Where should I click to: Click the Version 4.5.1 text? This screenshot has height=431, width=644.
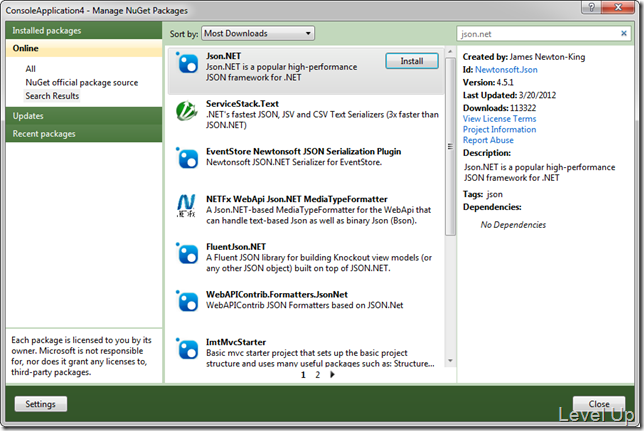point(488,82)
